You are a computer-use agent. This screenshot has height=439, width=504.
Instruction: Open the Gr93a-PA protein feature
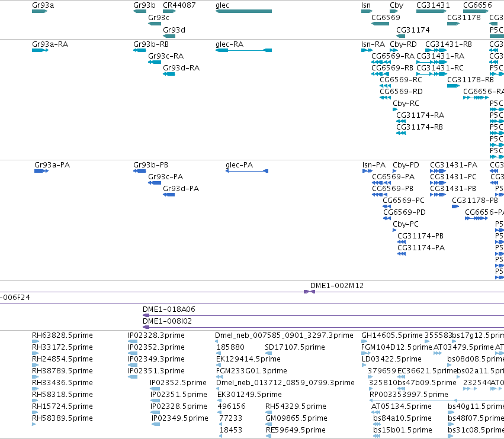pyautogui.click(x=41, y=171)
